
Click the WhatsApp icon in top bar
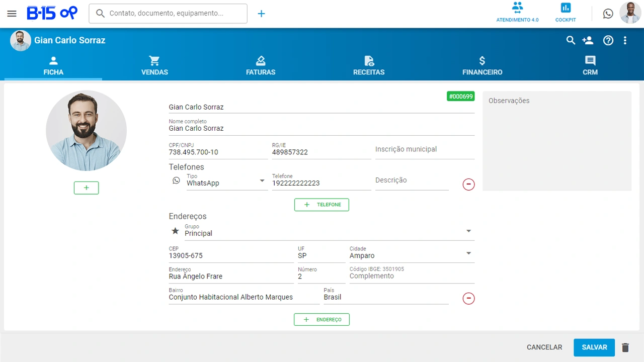click(608, 14)
